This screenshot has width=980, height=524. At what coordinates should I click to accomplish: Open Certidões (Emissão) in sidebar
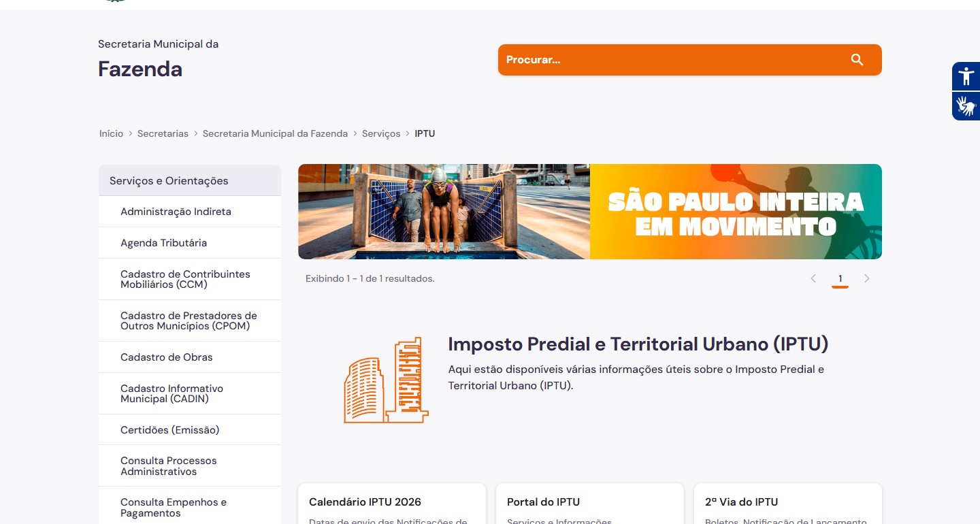click(190, 430)
